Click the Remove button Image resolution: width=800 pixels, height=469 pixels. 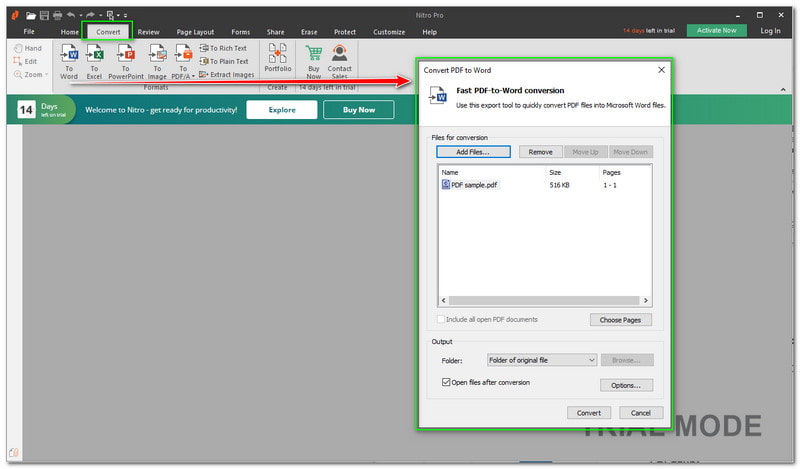pyautogui.click(x=540, y=152)
